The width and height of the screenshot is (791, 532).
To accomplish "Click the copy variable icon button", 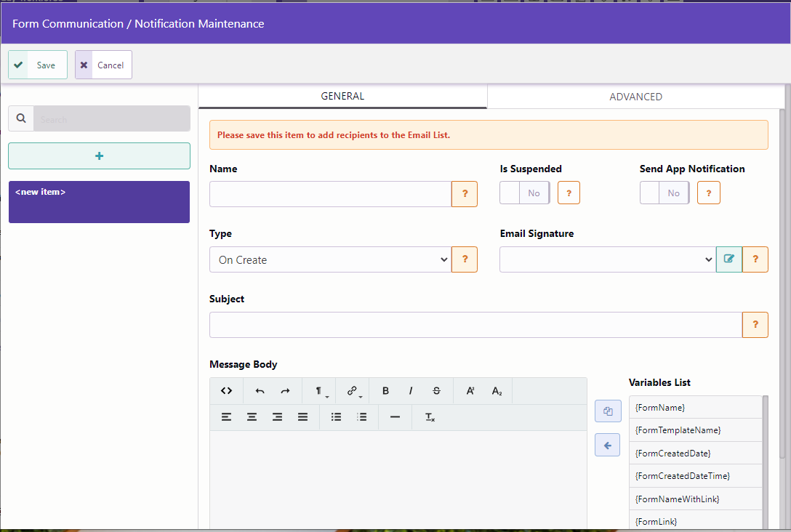I will point(608,411).
